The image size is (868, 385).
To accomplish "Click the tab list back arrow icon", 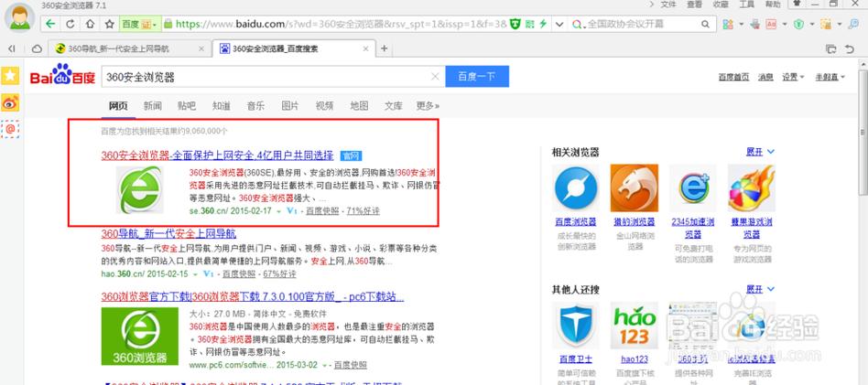I will [12, 48].
